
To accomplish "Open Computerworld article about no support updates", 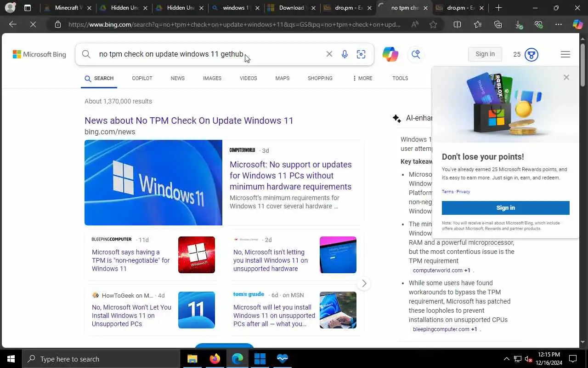I will tap(291, 175).
